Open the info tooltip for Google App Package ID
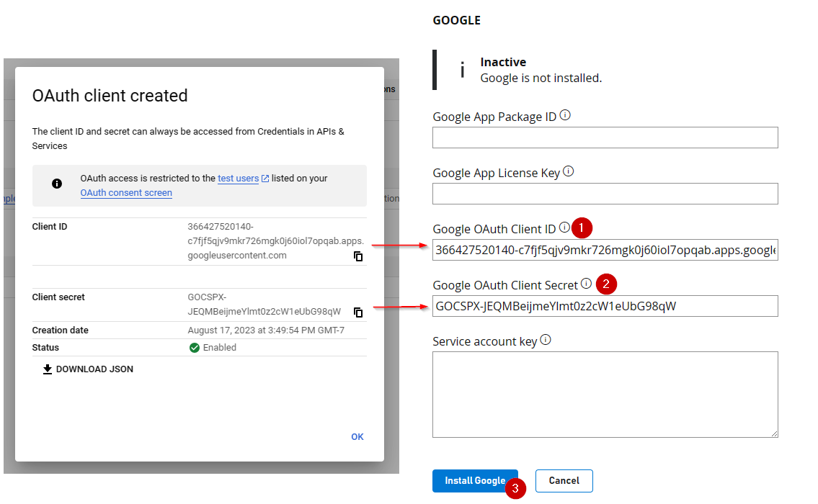The image size is (818, 504). click(x=565, y=114)
